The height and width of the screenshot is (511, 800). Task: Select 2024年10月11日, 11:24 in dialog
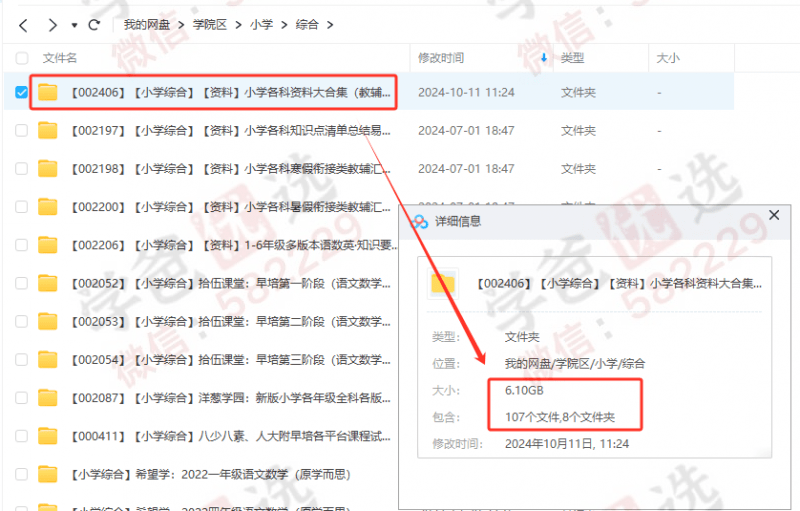coord(567,444)
